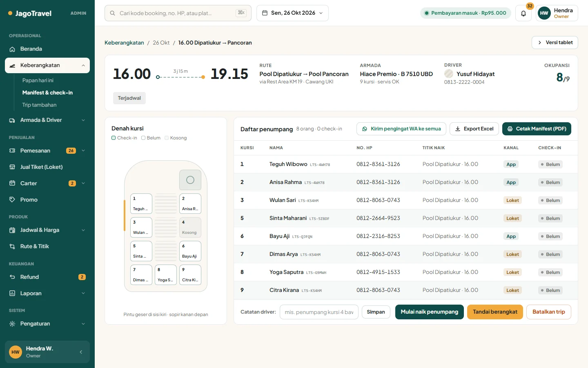Open Promo via its tag icon
Screen dimensions: 588x368
12,200
